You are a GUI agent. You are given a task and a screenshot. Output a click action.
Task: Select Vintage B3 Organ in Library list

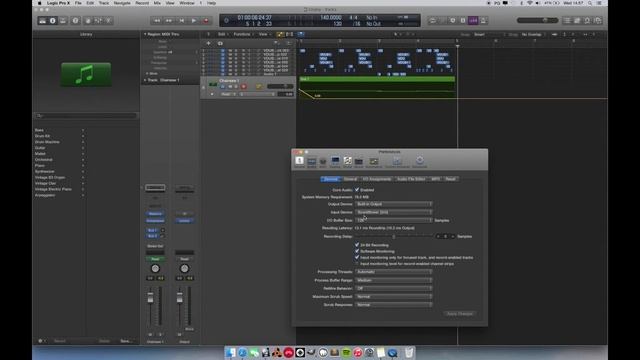coord(50,178)
